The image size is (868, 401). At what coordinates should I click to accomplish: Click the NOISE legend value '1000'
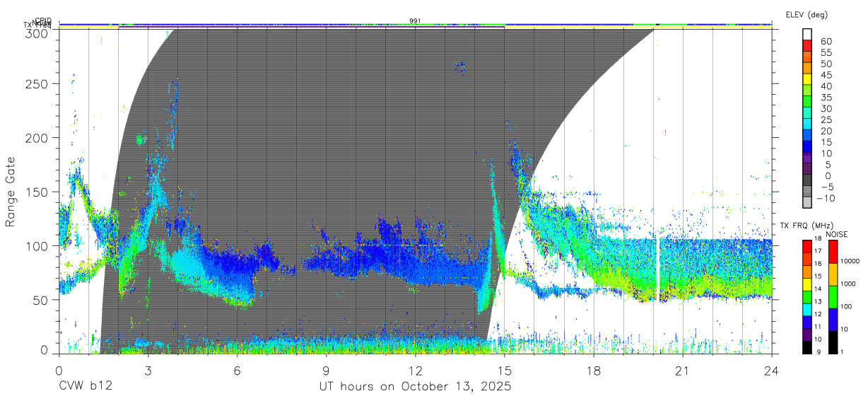click(848, 284)
